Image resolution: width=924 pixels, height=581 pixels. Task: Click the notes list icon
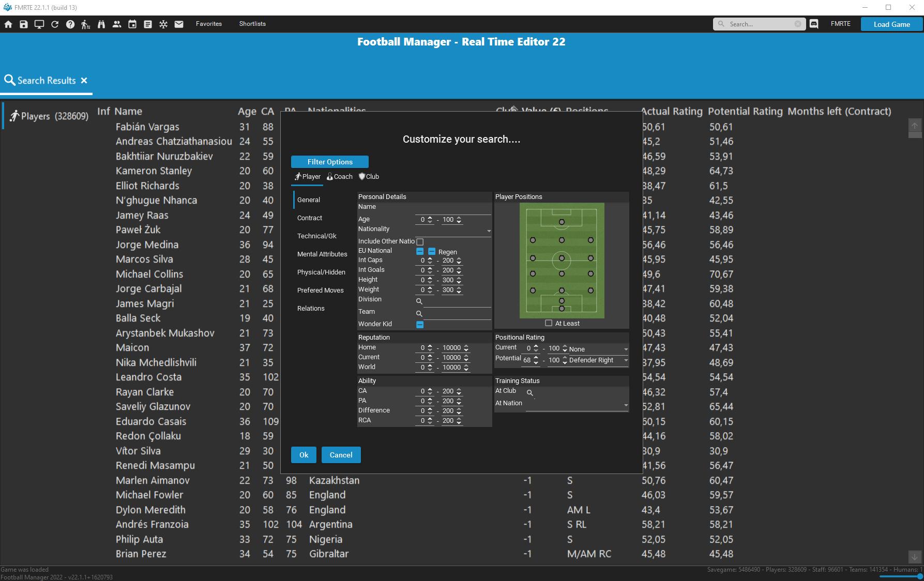[148, 24]
